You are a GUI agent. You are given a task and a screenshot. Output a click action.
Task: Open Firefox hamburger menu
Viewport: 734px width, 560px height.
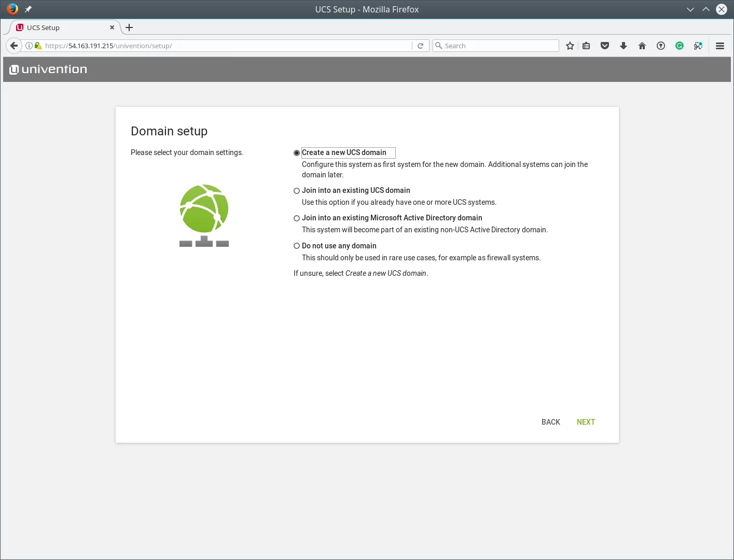click(720, 46)
